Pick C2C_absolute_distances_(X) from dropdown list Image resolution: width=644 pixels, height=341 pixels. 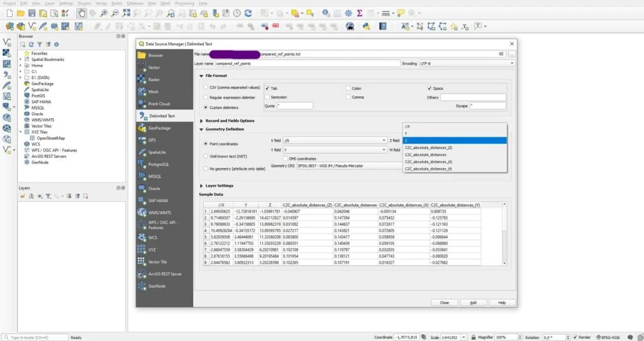pyautogui.click(x=455, y=162)
